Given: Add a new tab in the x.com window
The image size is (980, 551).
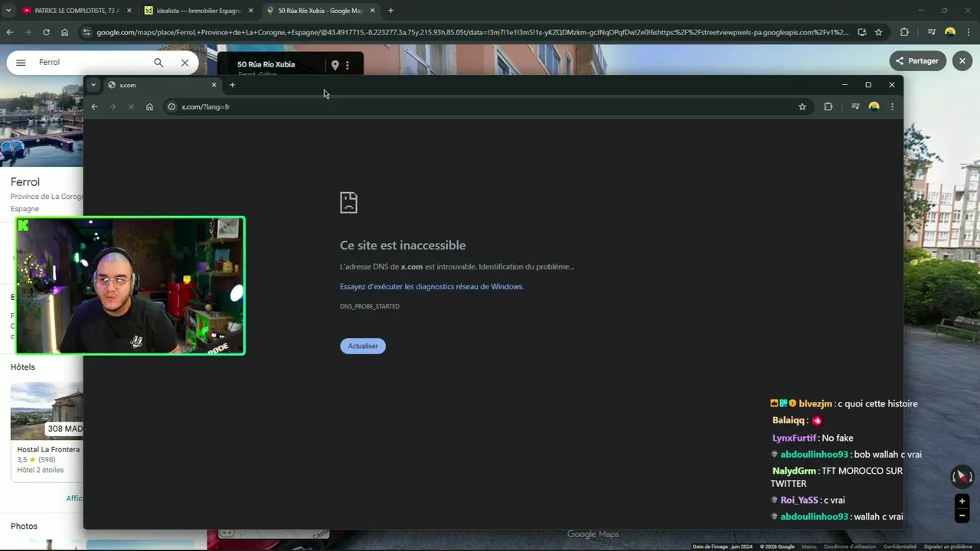Looking at the screenshot, I should 232,85.
